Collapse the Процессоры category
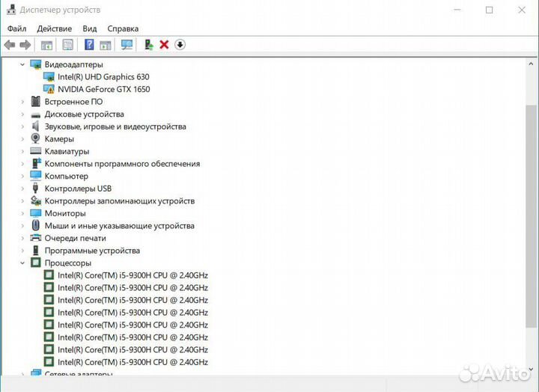 coord(23,263)
